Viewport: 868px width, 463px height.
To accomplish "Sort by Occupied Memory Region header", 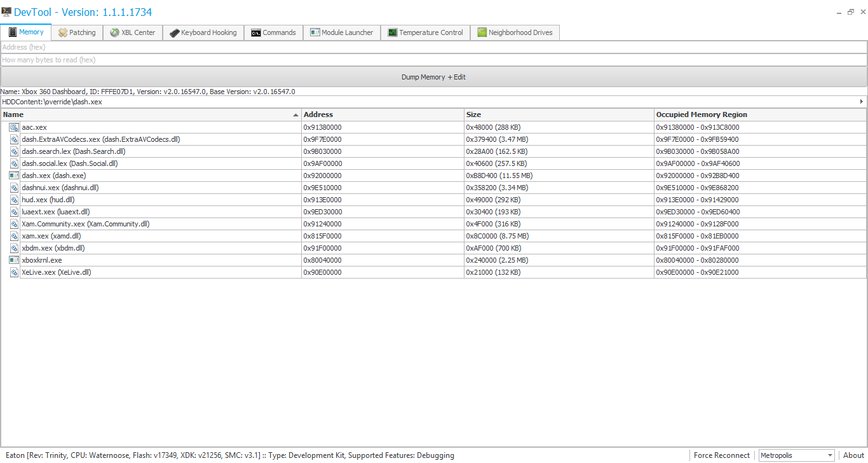I will click(760, 114).
